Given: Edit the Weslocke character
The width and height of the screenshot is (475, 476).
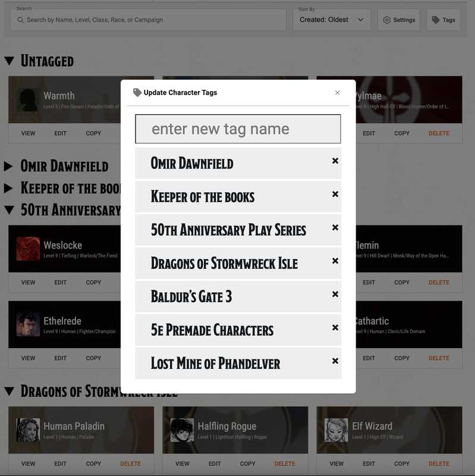Looking at the screenshot, I should (61, 282).
